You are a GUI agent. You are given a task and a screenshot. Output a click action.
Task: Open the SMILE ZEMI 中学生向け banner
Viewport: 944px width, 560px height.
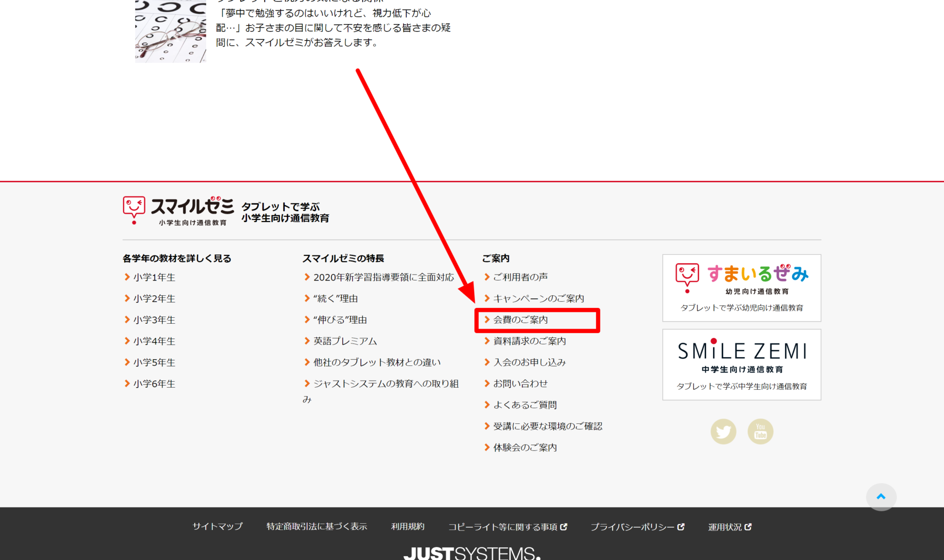[x=741, y=364]
